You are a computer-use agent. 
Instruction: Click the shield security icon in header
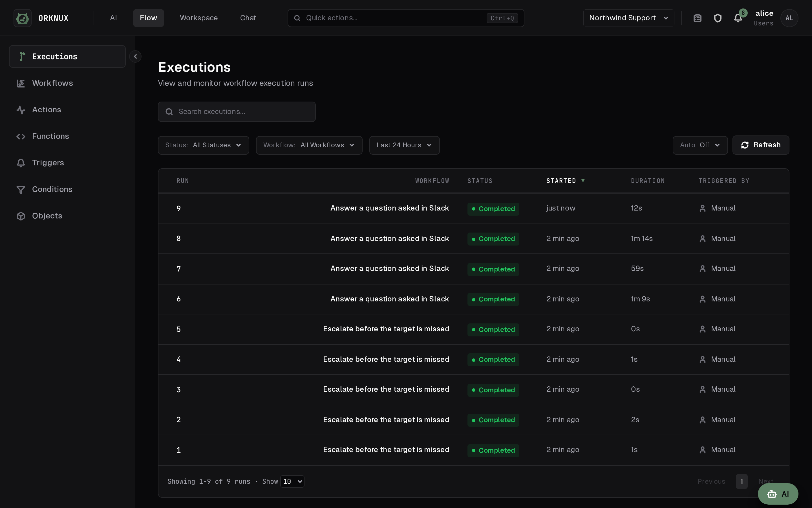[x=717, y=18]
